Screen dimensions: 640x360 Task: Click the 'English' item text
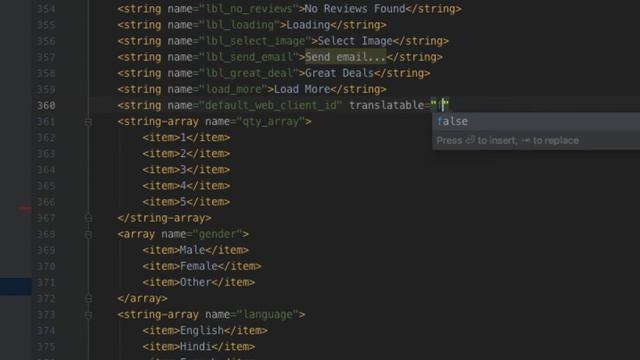pyautogui.click(x=202, y=330)
